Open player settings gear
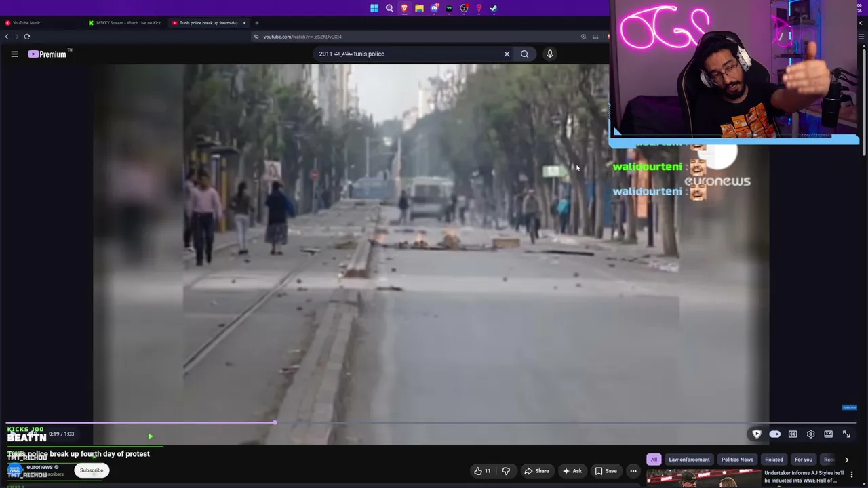 pyautogui.click(x=810, y=434)
